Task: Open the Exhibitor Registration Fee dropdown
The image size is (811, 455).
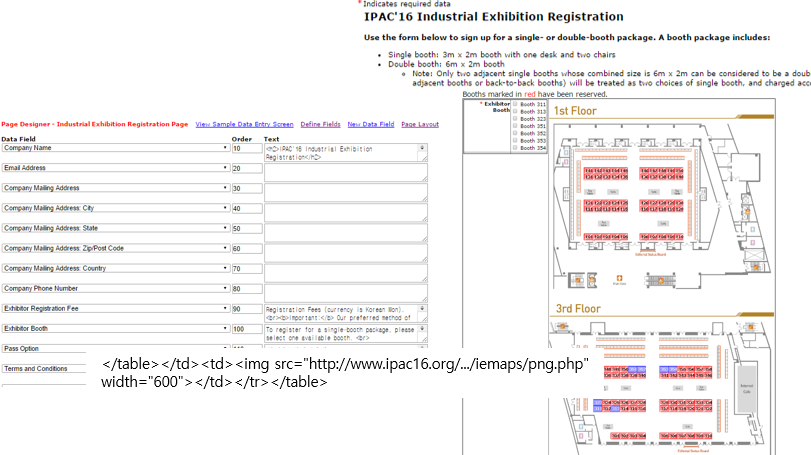Action: coord(115,309)
